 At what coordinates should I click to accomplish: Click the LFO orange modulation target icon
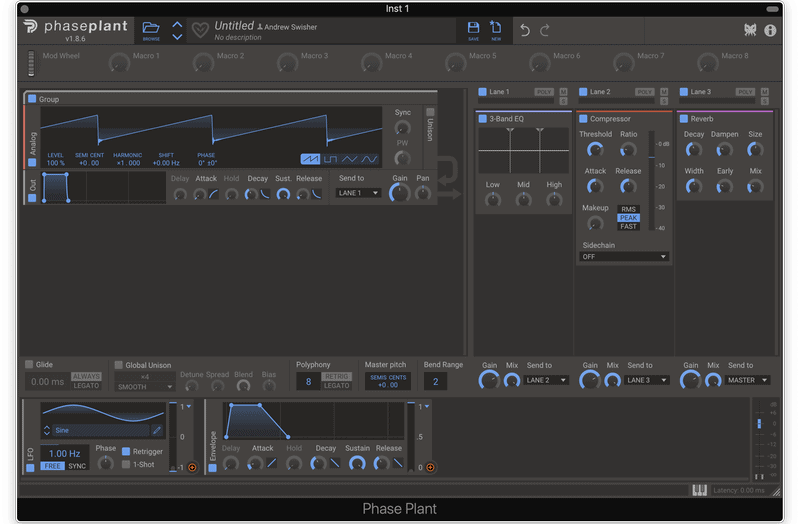192,467
